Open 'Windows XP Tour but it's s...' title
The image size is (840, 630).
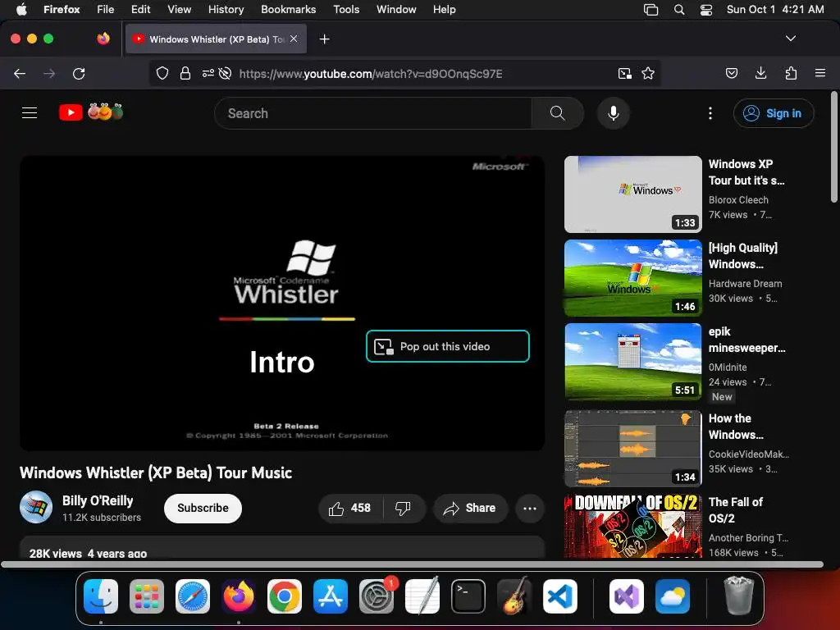pos(746,172)
